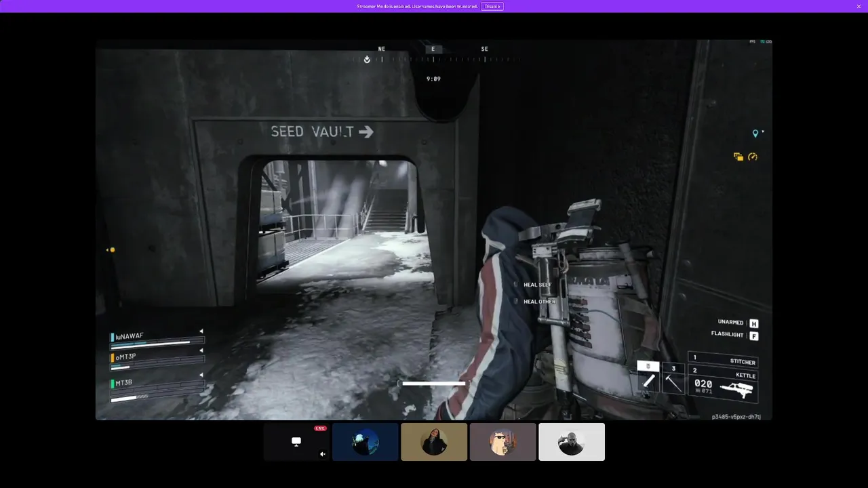Click the teal color tag beside luNAWAF
The width and height of the screenshot is (868, 488).
coord(113,337)
